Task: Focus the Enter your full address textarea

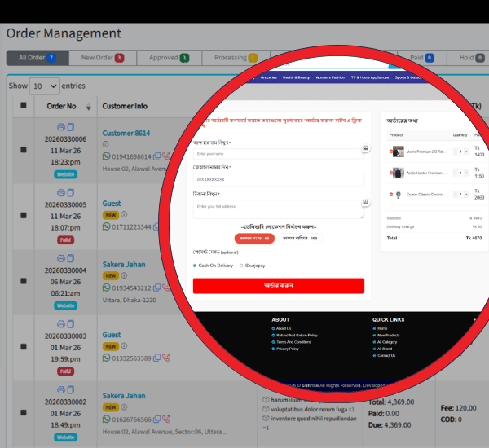Action: tap(279, 209)
